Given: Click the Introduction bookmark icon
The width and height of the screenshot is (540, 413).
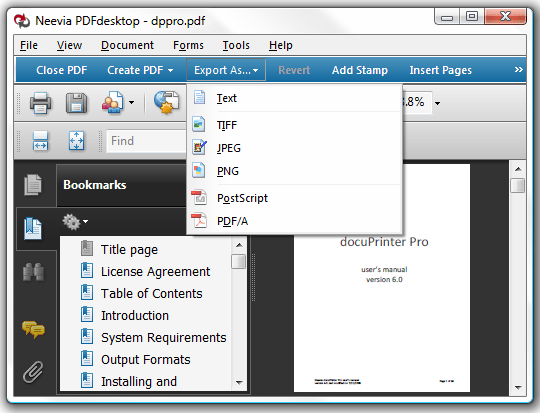Looking at the screenshot, I should (x=87, y=314).
